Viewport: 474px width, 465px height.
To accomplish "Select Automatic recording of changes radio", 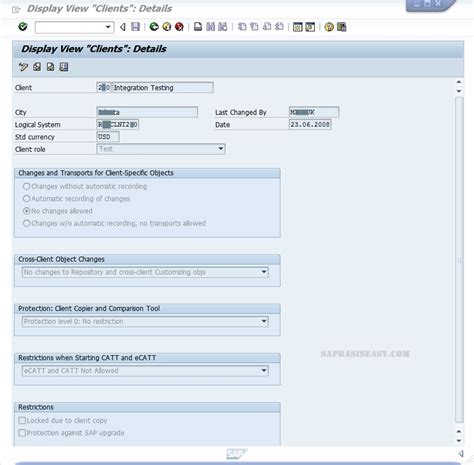I will [26, 199].
